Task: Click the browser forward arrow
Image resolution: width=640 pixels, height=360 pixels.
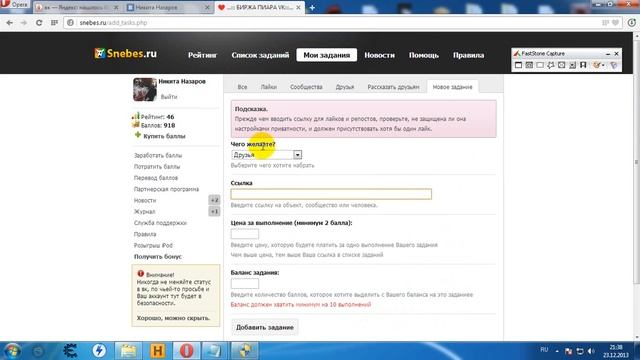Action: 24,23
